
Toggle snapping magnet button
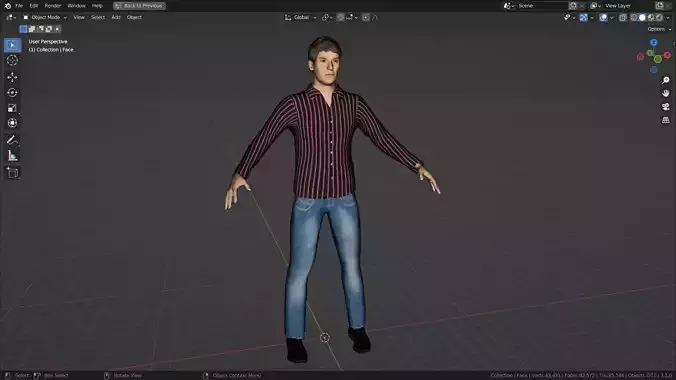pos(340,17)
